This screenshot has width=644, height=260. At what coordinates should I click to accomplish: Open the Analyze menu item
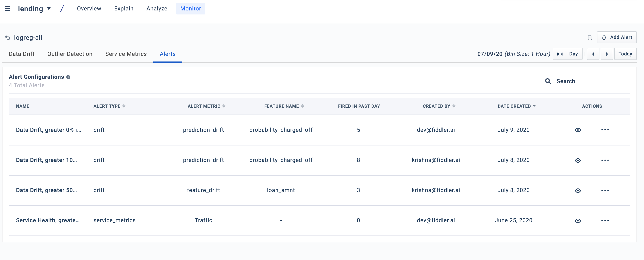point(157,9)
